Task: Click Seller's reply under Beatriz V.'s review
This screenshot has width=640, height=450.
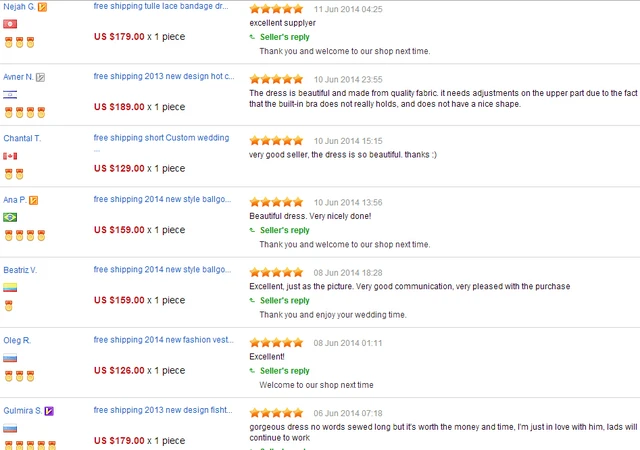Action: [284, 301]
